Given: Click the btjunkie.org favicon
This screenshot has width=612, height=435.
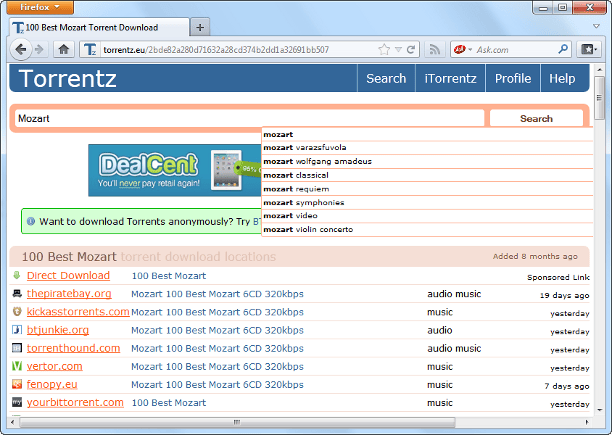Looking at the screenshot, I should pyautogui.click(x=17, y=330).
